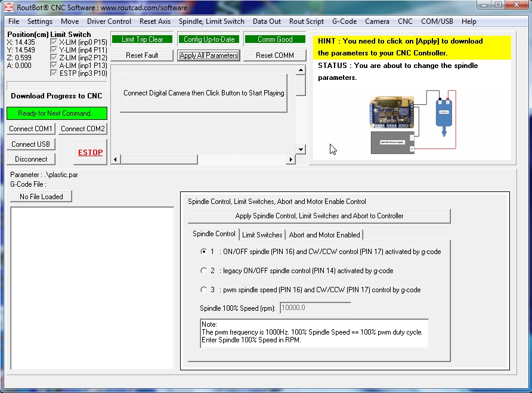Screen dimensions: 532x393
Task: Click the Reset Fault button
Action: 142,55
